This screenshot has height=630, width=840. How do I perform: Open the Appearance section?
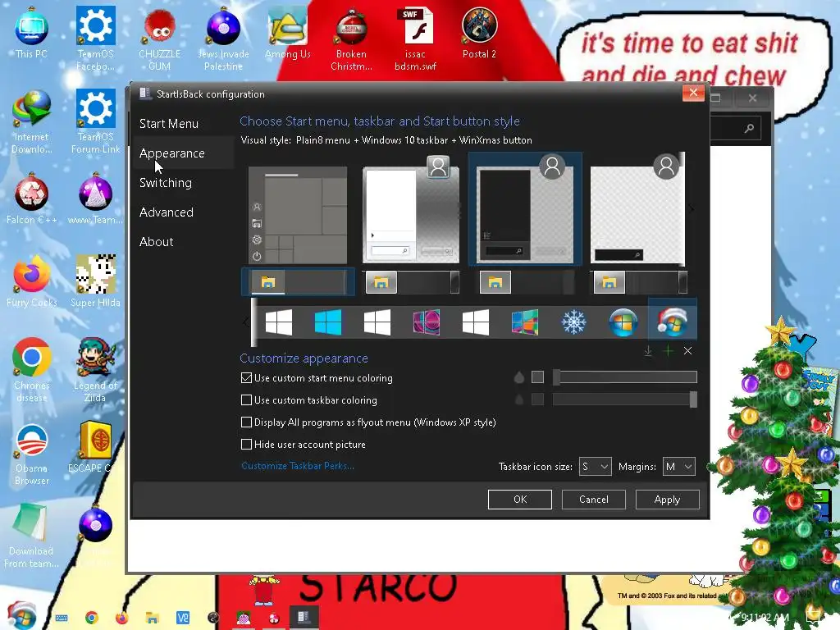click(x=172, y=153)
